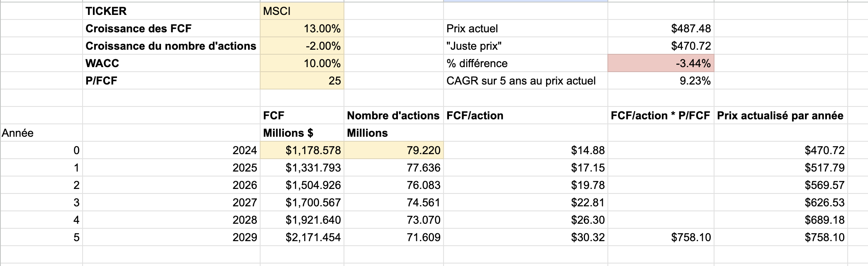The width and height of the screenshot is (868, 266).
Task: Select the -2.00% share count growth cell
Action: tap(302, 46)
